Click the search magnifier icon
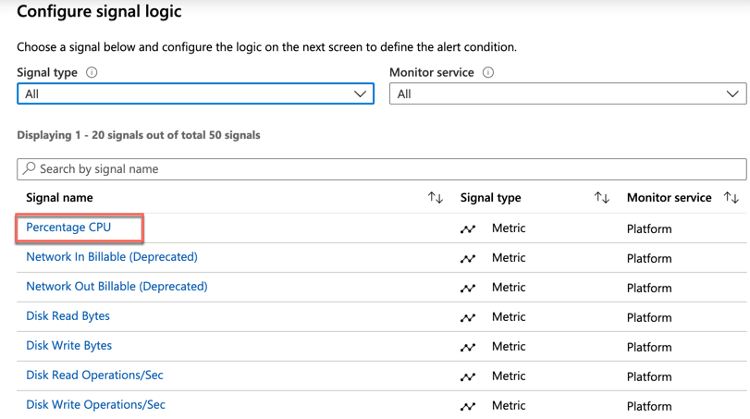 pyautogui.click(x=29, y=169)
